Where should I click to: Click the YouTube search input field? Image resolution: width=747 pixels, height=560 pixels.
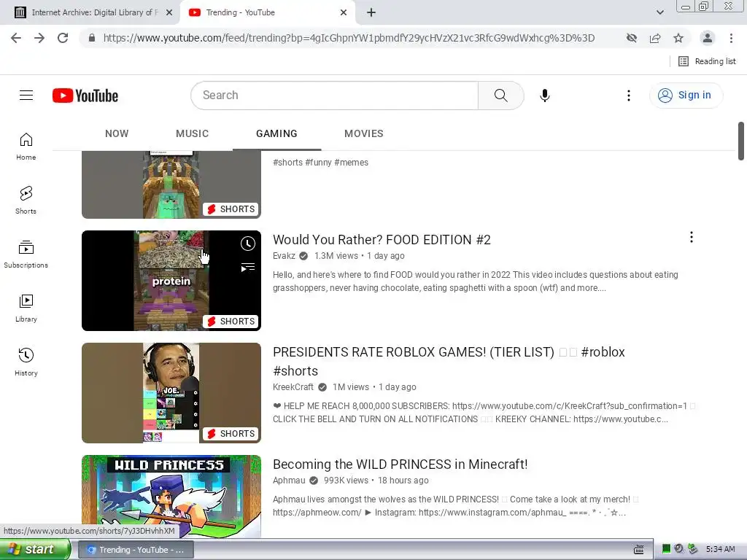coord(334,96)
